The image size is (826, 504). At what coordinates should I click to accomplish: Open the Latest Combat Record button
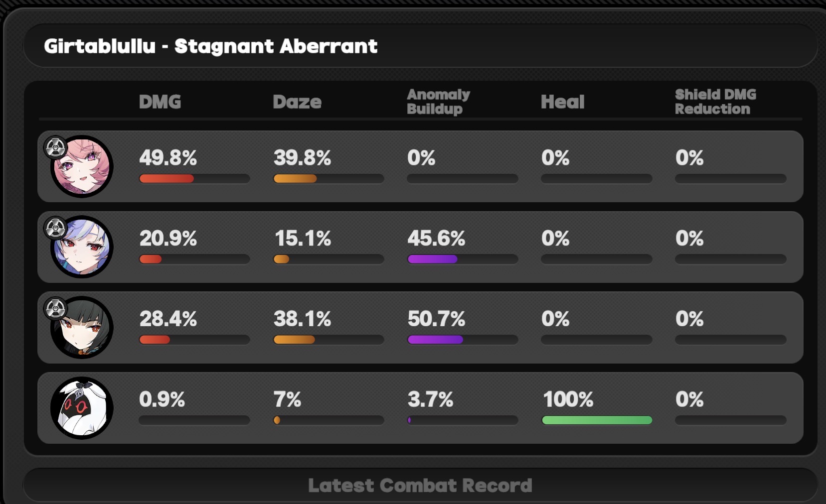coord(420,485)
